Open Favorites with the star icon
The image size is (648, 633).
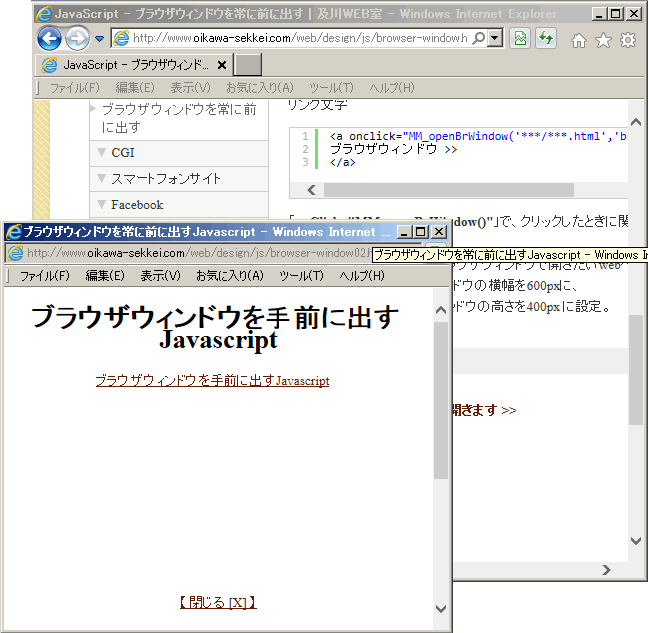603,40
